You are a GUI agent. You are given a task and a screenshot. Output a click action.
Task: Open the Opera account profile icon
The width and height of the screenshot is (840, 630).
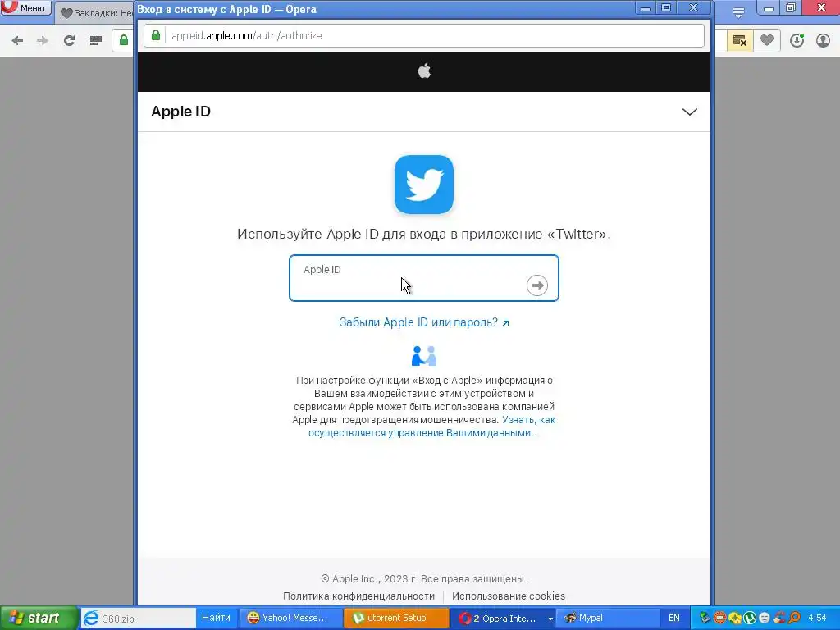tap(823, 41)
